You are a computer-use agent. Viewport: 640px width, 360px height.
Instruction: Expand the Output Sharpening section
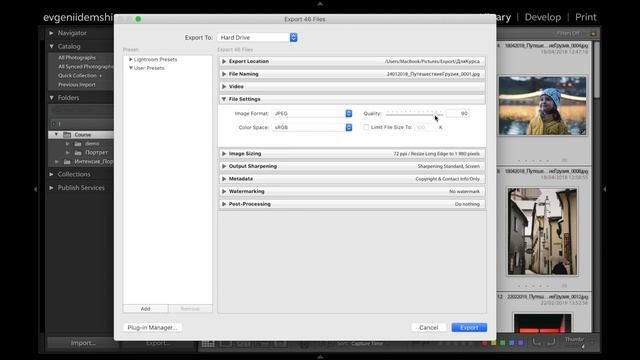click(224, 166)
